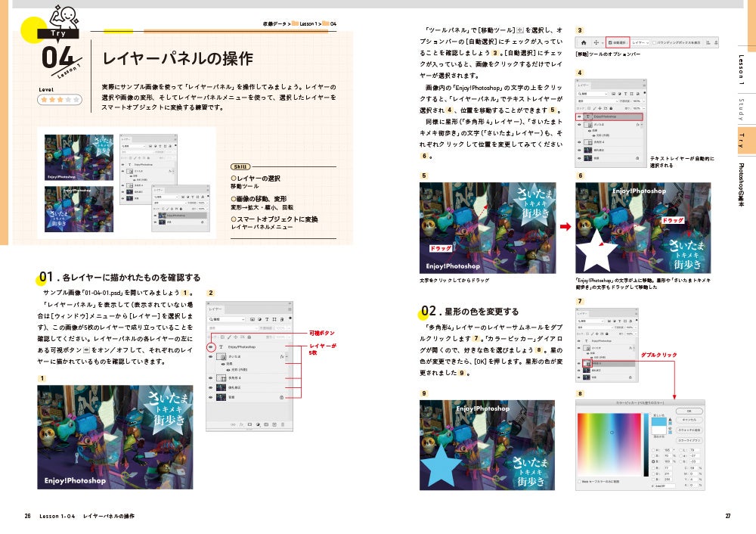This screenshot has width=756, height=534.
Task: Click the add to swatches button in the color picker
Action: [689, 430]
